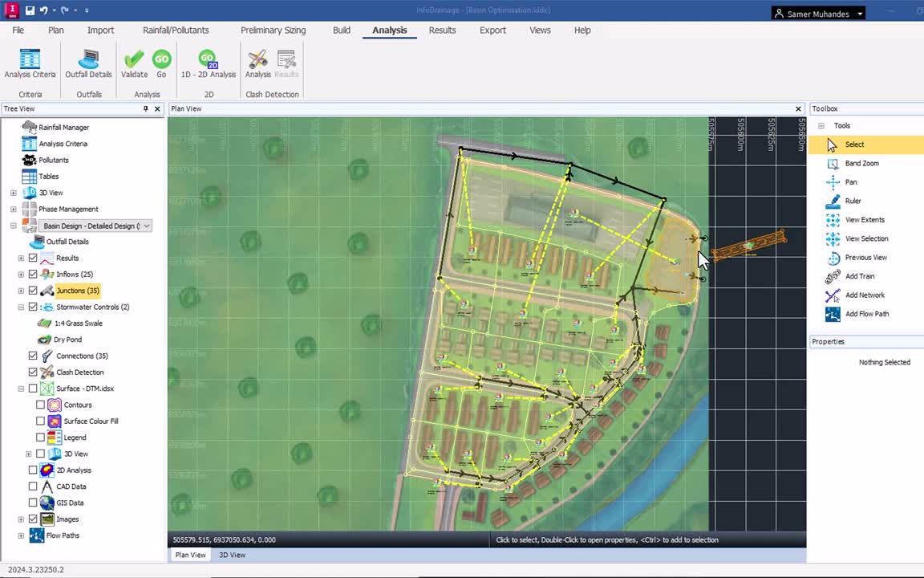Open Samer Muhandes user account menu

(x=818, y=14)
